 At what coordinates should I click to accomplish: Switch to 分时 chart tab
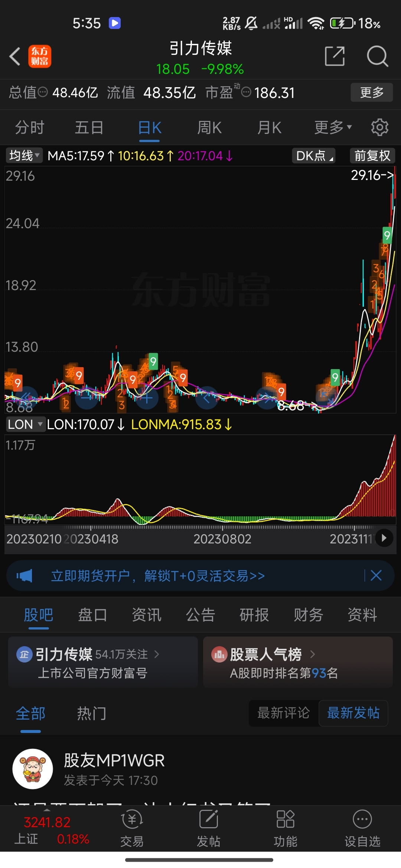click(x=30, y=128)
